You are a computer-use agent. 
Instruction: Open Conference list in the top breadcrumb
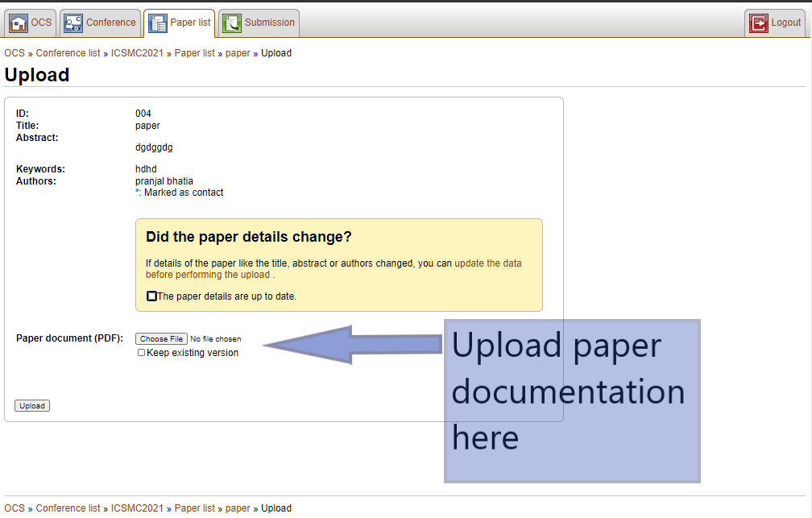(68, 53)
